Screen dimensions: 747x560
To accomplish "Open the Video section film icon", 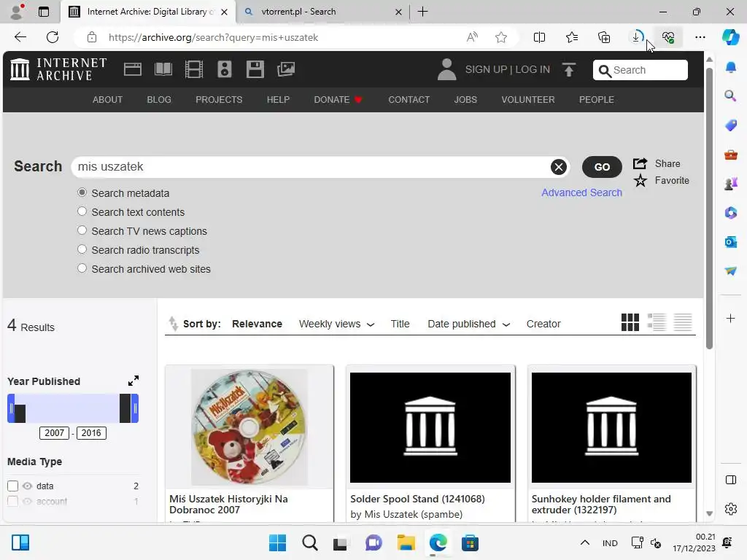I will 194,69.
